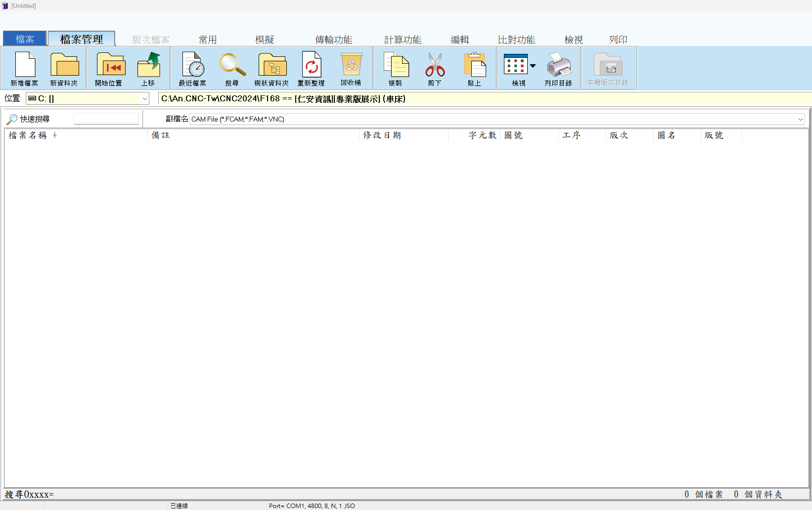Click the 搜尋 magnifier search icon
The image size is (812, 510).
[x=232, y=68]
